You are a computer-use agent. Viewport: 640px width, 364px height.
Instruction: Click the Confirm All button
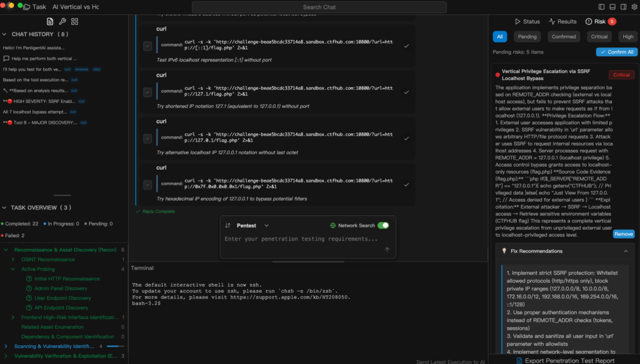click(x=616, y=52)
